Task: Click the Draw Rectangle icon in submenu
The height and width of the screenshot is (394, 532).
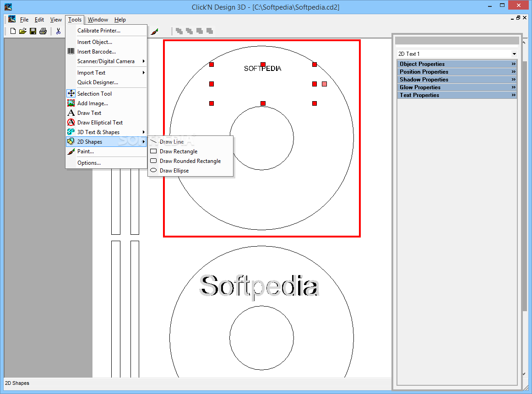Action: coord(153,151)
